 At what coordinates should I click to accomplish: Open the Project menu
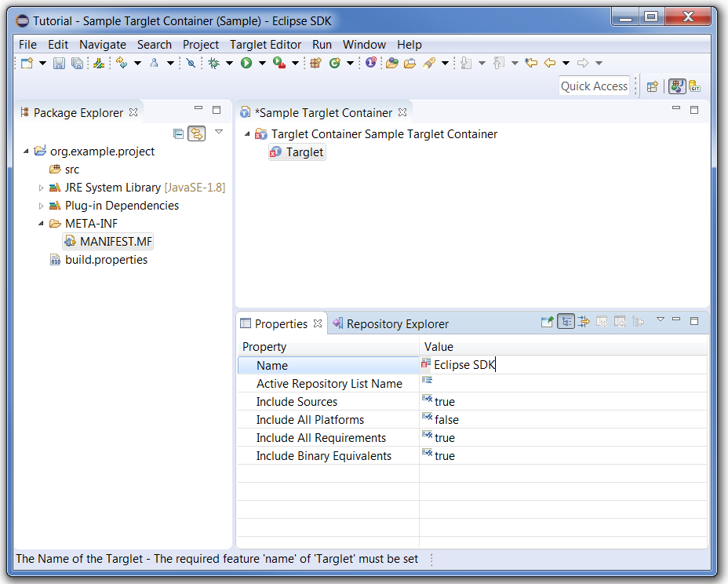pos(201,45)
